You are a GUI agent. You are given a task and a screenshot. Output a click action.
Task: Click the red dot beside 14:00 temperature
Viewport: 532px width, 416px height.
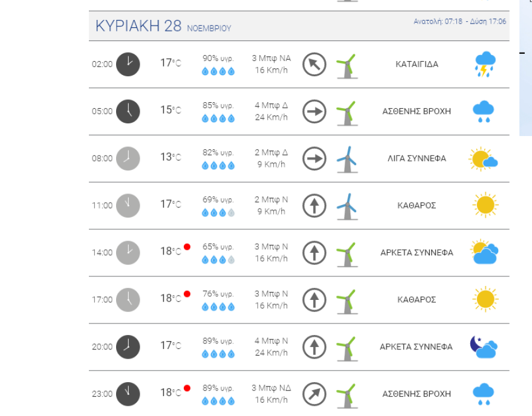(x=187, y=247)
